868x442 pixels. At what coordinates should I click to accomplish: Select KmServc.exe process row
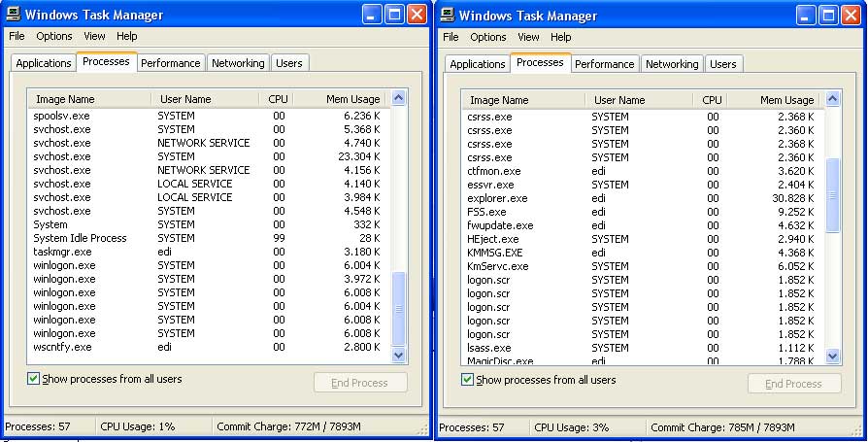pyautogui.click(x=644, y=266)
